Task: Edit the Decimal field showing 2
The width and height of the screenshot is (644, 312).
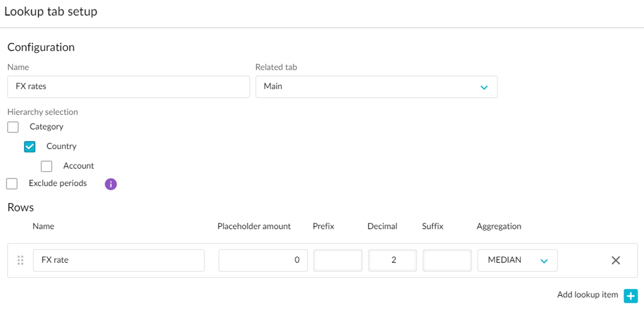Action: click(392, 260)
